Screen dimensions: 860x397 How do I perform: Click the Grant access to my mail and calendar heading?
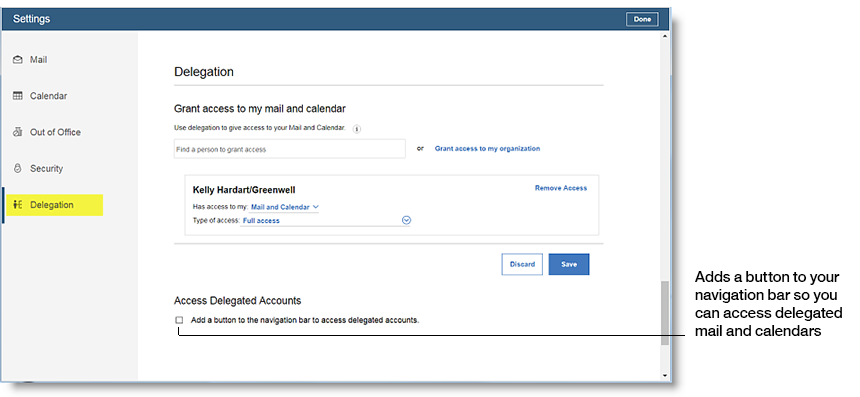click(x=259, y=109)
